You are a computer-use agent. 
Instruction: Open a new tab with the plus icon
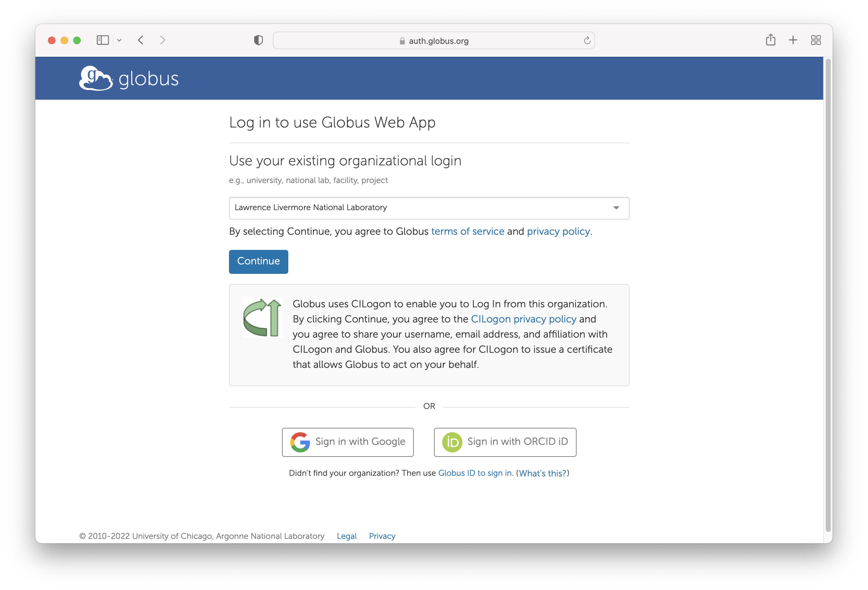pos(793,40)
